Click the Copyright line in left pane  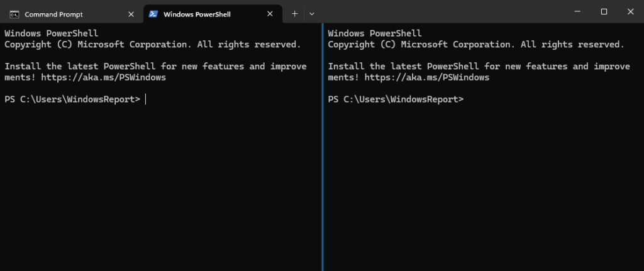152,45
